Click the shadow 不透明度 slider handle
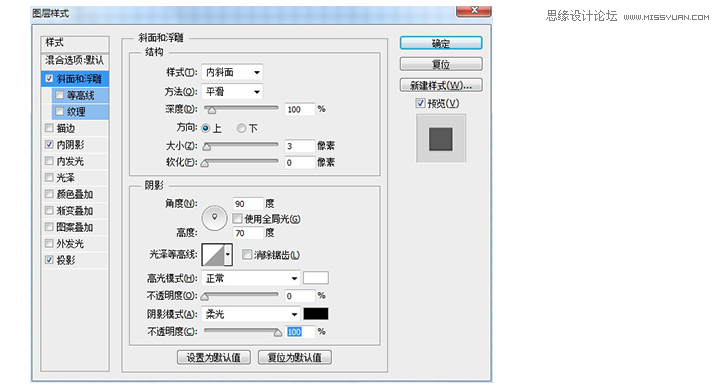Viewport: 720px width, 388px height. [278, 333]
